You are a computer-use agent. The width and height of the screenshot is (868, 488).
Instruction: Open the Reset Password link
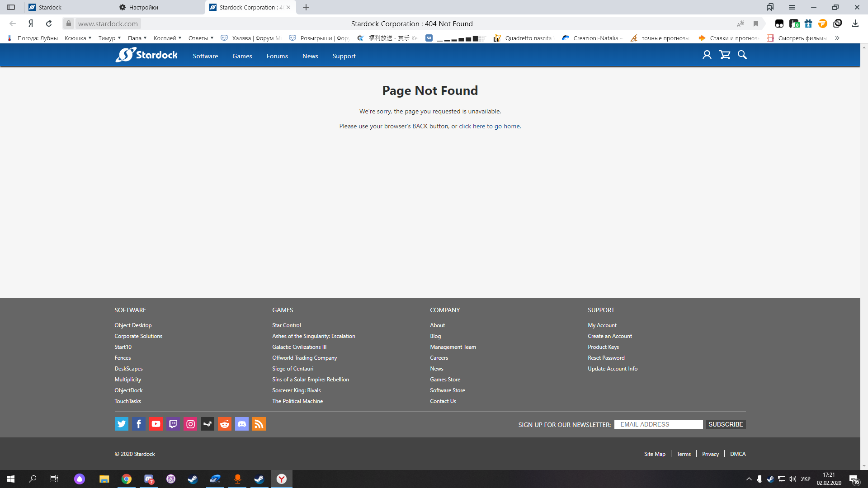click(x=606, y=358)
